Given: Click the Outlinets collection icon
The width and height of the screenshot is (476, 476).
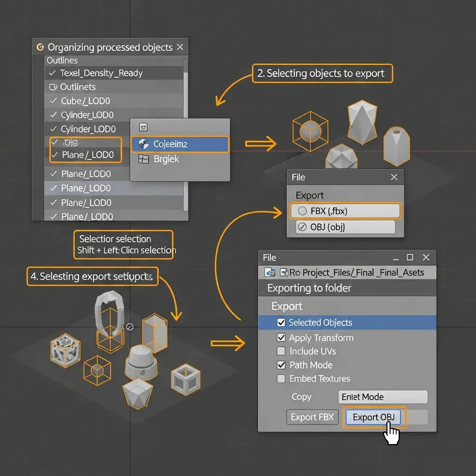Looking at the screenshot, I should coord(52,87).
